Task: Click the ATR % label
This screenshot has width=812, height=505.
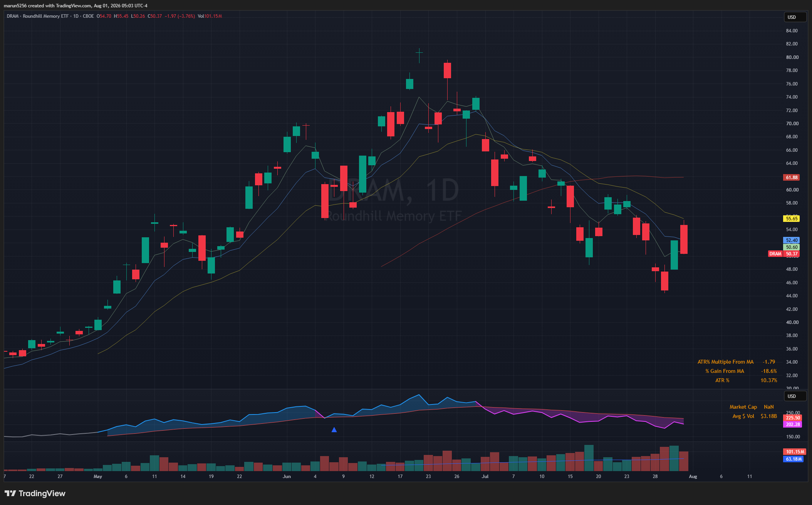Action: pyautogui.click(x=722, y=380)
